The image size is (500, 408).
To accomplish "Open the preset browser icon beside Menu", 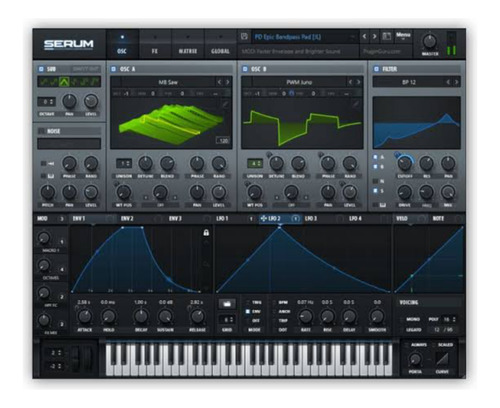I will 386,36.
